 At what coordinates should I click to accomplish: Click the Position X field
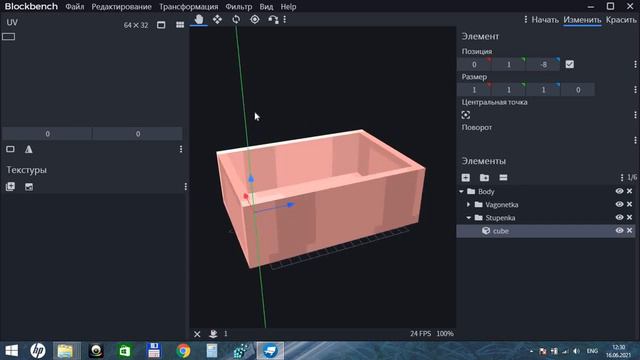pyautogui.click(x=474, y=64)
